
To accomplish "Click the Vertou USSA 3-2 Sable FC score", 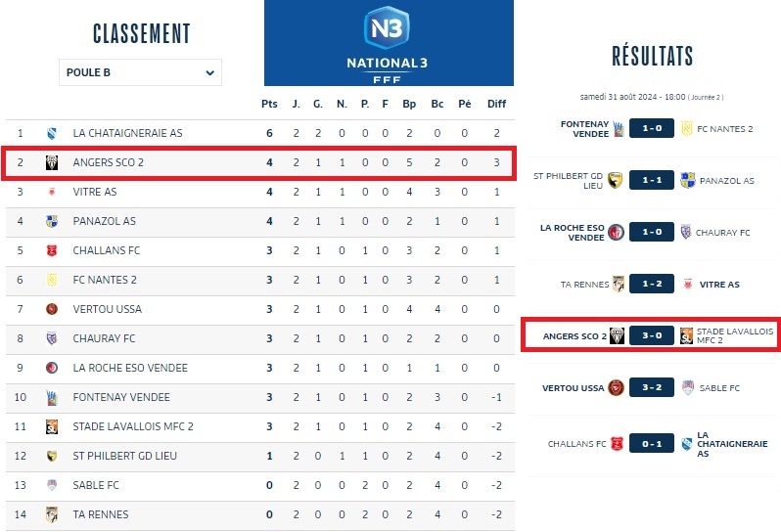I will [x=652, y=388].
